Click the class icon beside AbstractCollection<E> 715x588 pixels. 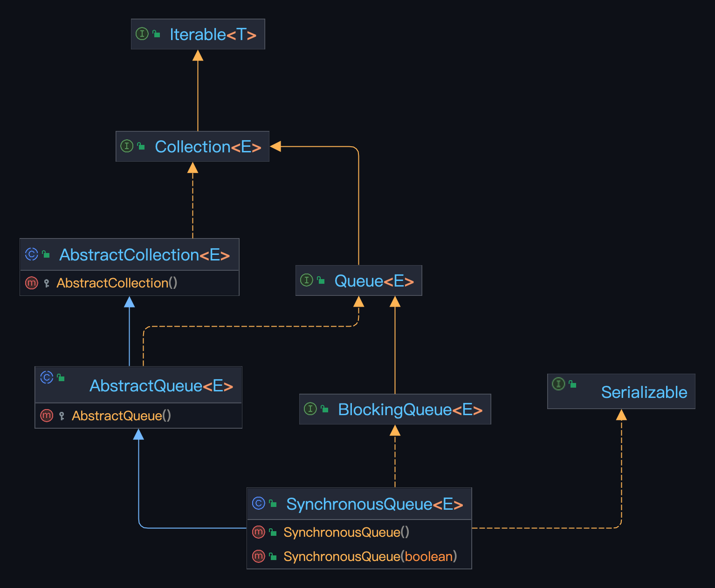pos(31,254)
